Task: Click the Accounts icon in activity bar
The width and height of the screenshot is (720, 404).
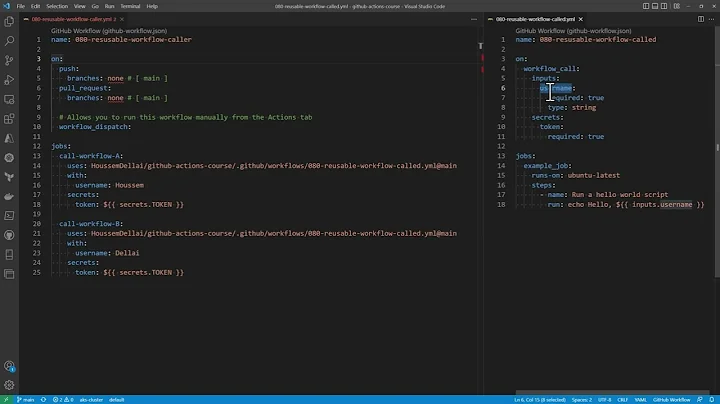Action: (9, 366)
